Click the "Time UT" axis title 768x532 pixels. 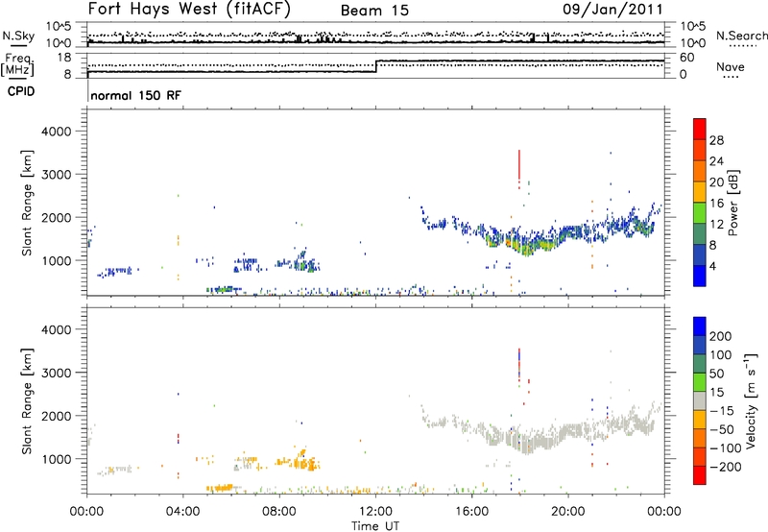click(x=375, y=526)
